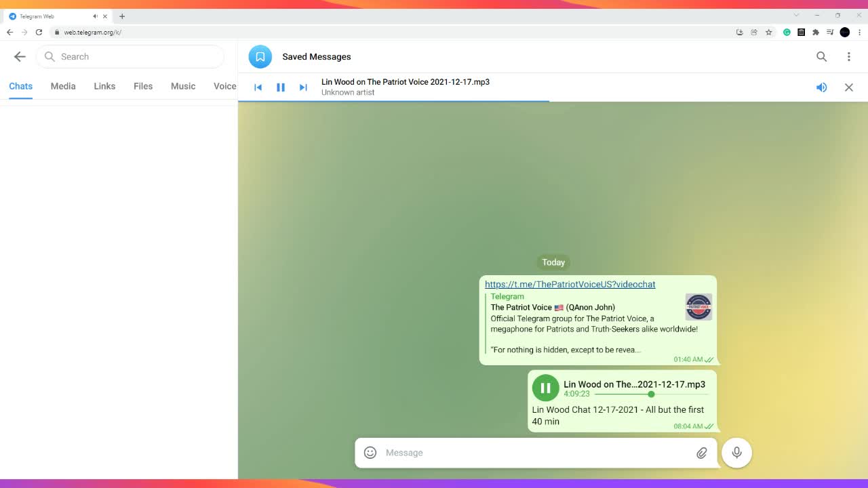Open browser media controls icon
The height and width of the screenshot is (488, 868).
pos(830,32)
